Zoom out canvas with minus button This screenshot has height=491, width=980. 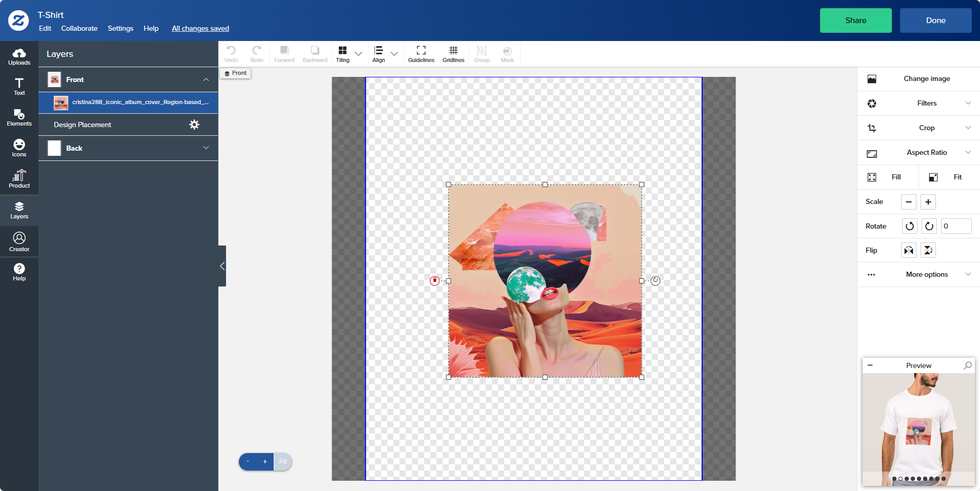pyautogui.click(x=248, y=462)
